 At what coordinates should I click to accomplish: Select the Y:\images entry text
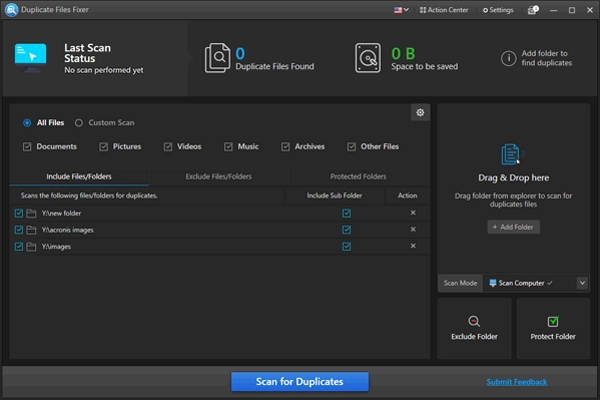coord(56,247)
